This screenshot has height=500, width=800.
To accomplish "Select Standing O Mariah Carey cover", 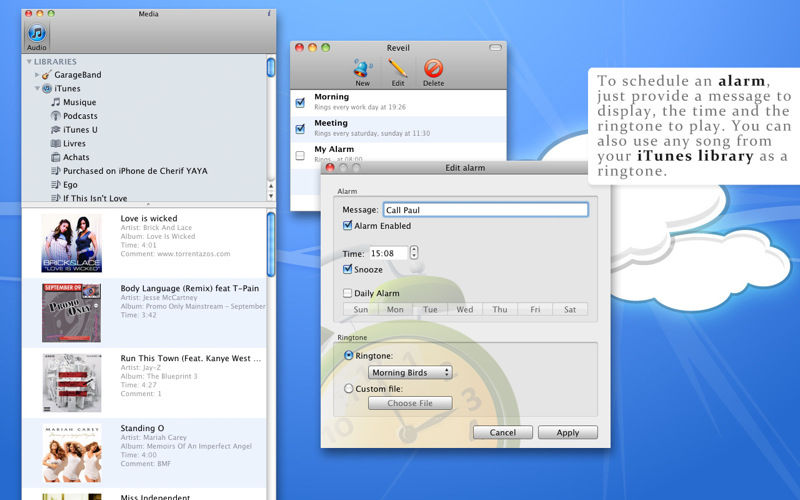I will pos(72,453).
